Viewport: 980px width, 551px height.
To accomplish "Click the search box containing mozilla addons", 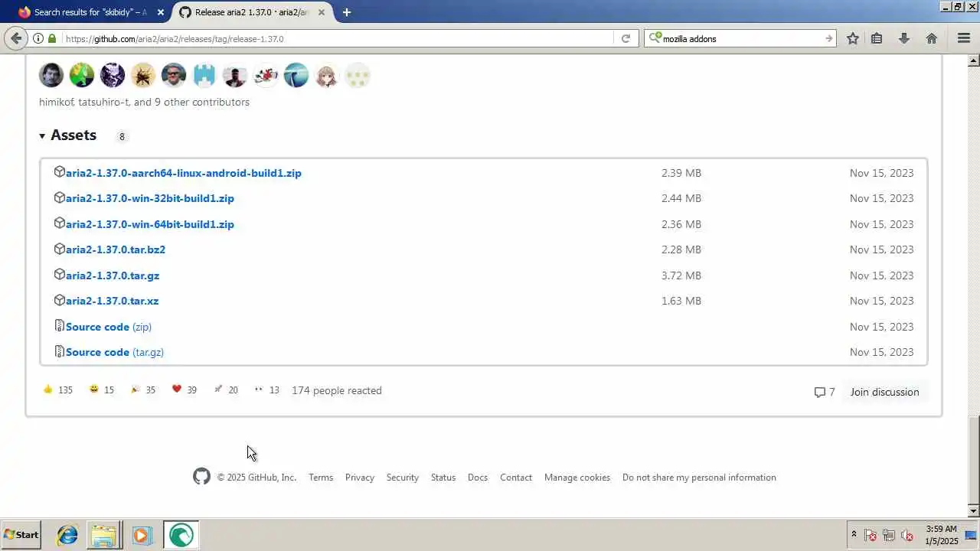I will tap(740, 38).
